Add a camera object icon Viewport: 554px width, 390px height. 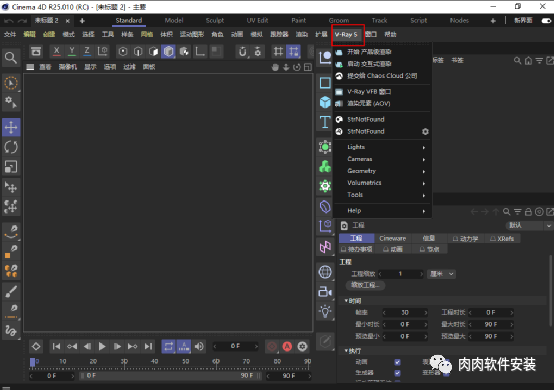[325, 292]
